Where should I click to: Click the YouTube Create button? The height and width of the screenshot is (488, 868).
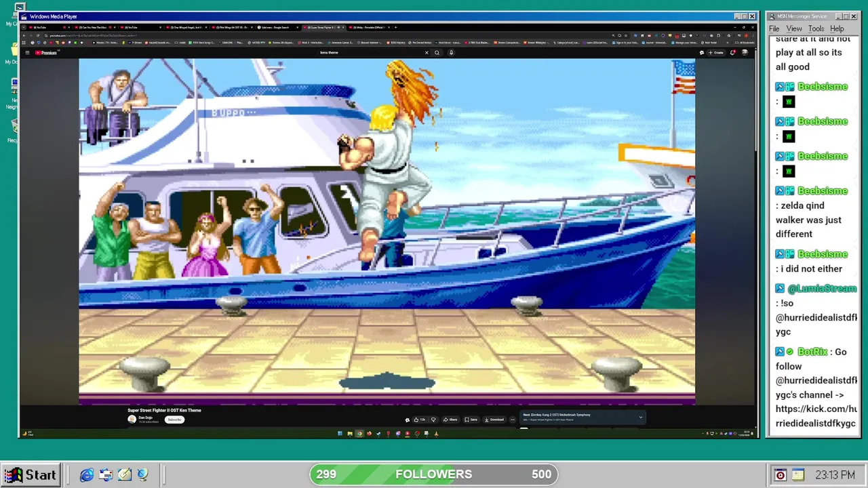pos(716,52)
